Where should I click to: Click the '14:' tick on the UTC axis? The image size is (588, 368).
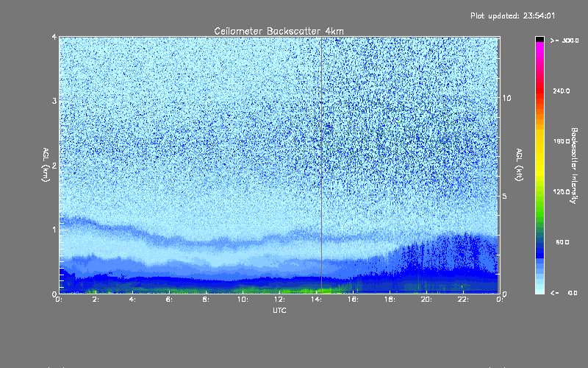(x=316, y=300)
